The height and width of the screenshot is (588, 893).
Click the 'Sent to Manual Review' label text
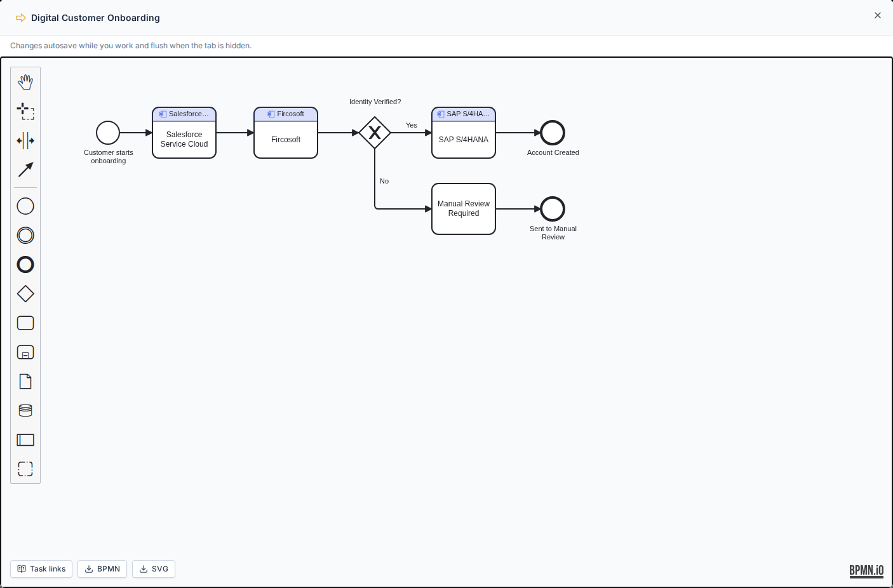click(x=553, y=233)
